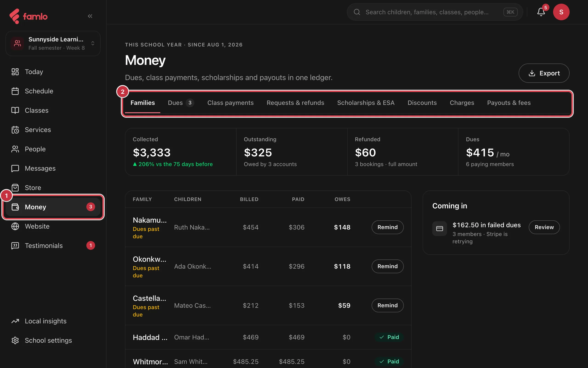588x368 pixels.
Task: Open the Requests & refunds tab
Action: pos(295,103)
